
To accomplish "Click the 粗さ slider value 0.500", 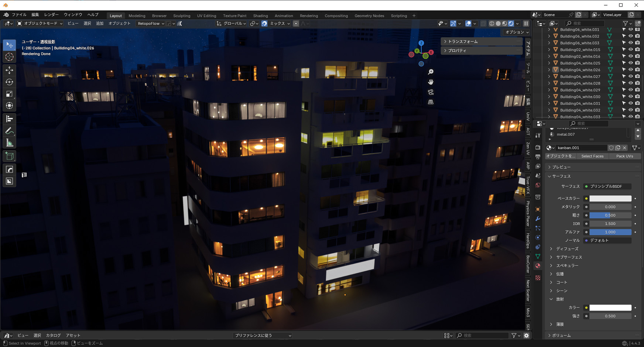I will [x=610, y=215].
